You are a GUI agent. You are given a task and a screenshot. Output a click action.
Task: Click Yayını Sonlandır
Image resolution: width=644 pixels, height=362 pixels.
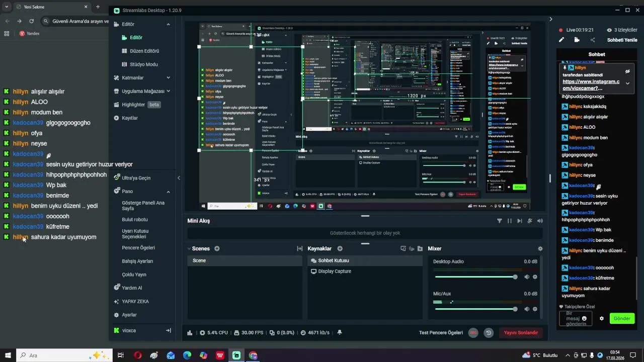521,333
